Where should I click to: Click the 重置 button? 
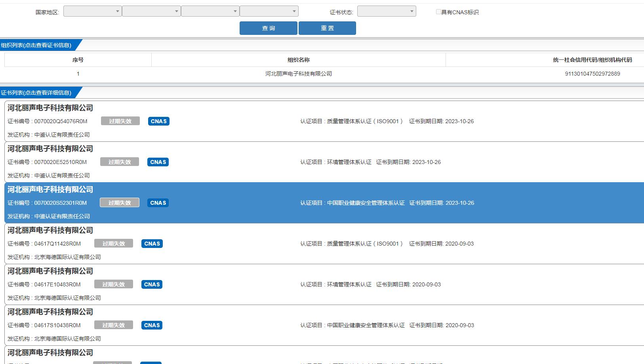[x=327, y=28]
